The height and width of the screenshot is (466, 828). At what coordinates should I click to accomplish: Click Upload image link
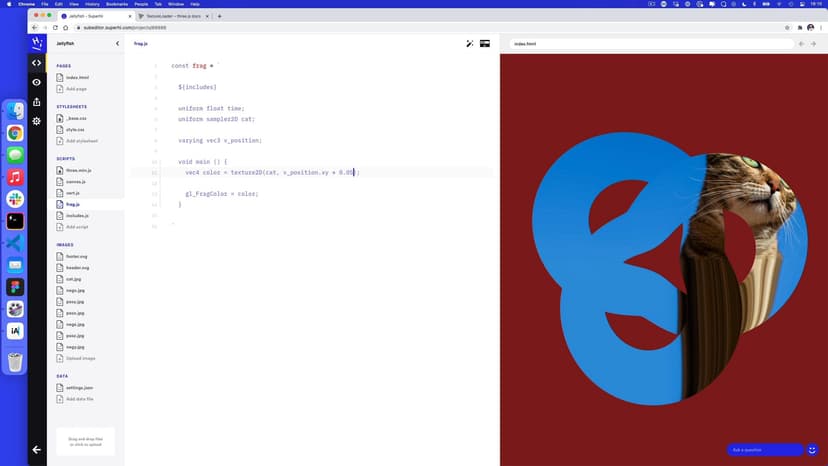pos(80,358)
